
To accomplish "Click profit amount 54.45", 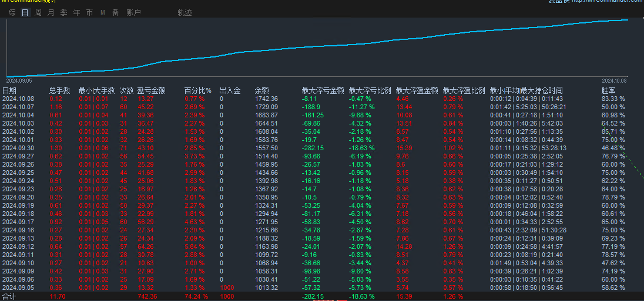I will coord(145,156).
